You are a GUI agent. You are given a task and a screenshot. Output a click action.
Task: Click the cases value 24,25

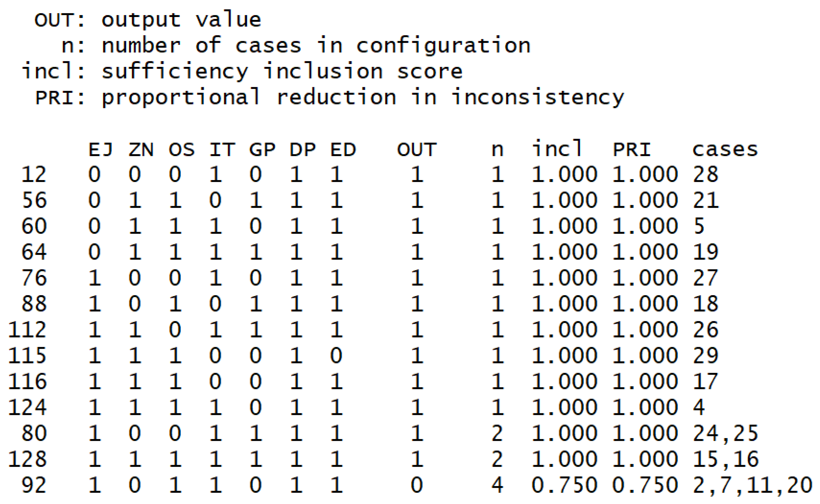[x=726, y=434]
